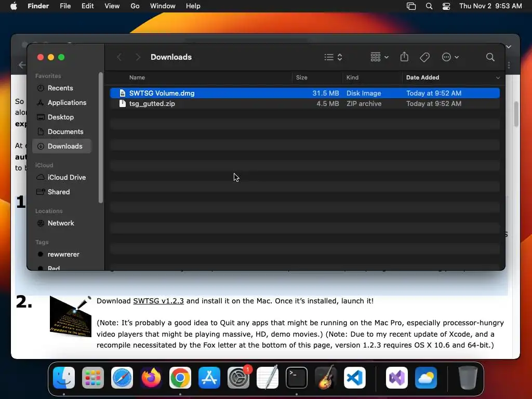Screen dimensions: 532x399
Task: Open Visual Studio from the Dock
Action: tap(397, 378)
